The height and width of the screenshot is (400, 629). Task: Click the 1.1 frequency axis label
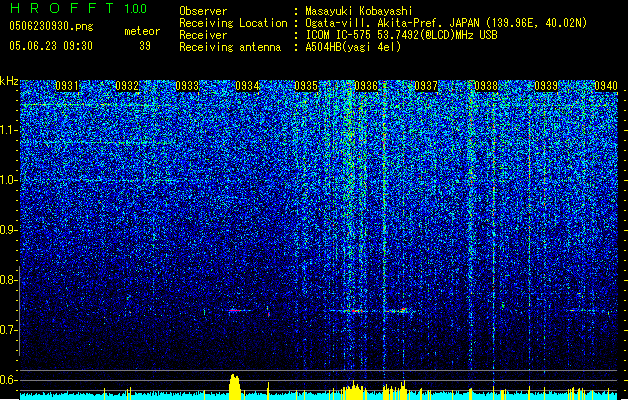click(x=8, y=130)
